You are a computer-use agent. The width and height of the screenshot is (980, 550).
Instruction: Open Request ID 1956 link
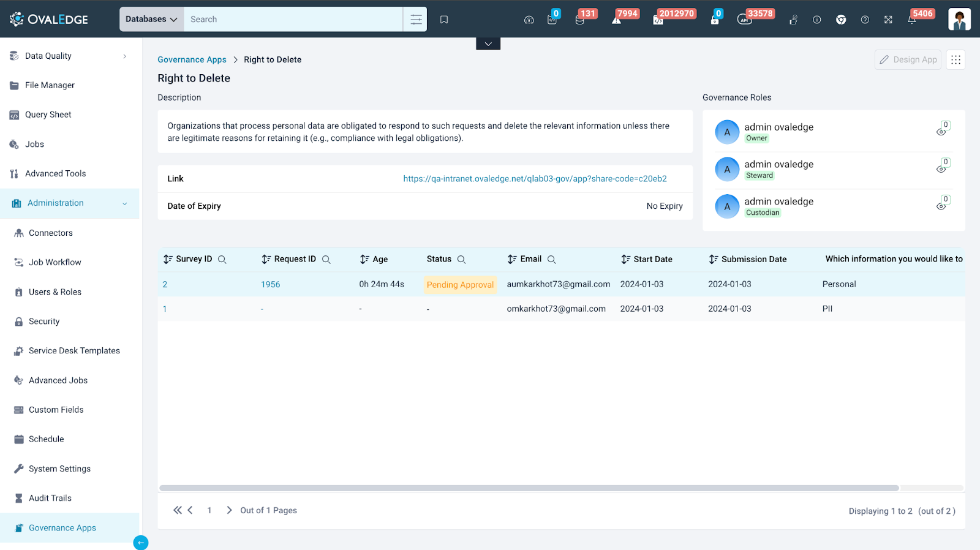(x=270, y=285)
